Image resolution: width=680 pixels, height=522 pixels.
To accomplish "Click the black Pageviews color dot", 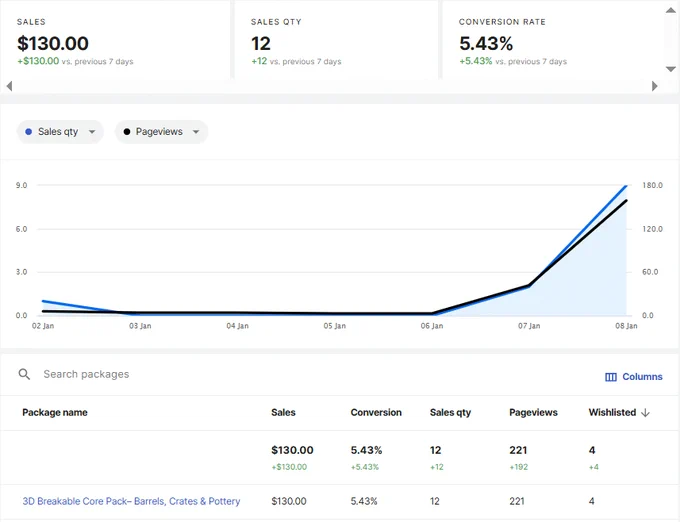I will [127, 132].
